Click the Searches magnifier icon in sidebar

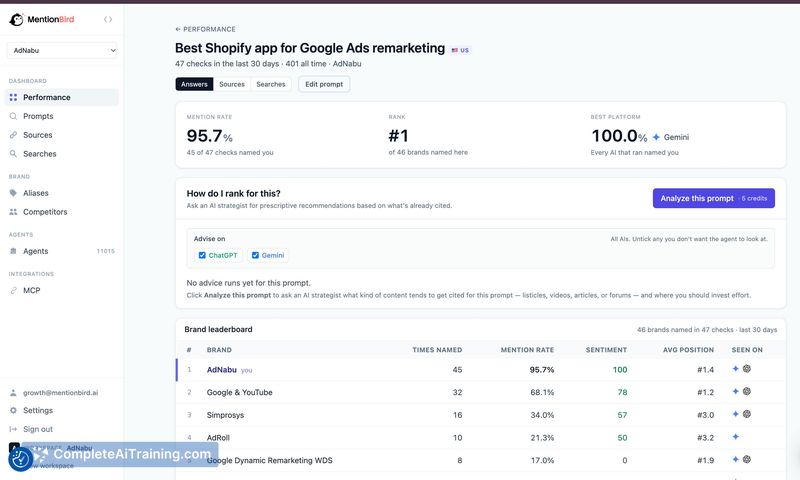pos(13,154)
